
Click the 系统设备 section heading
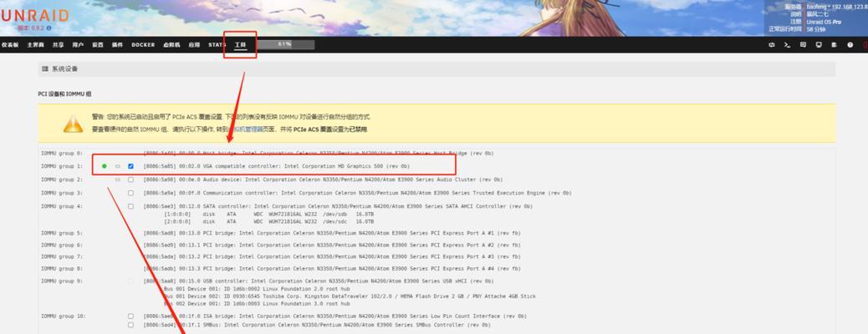[65, 69]
